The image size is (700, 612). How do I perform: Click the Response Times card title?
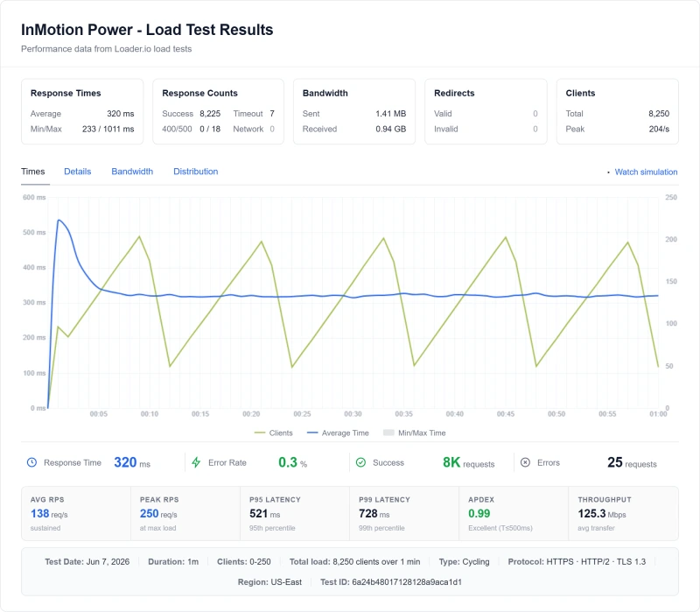66,94
